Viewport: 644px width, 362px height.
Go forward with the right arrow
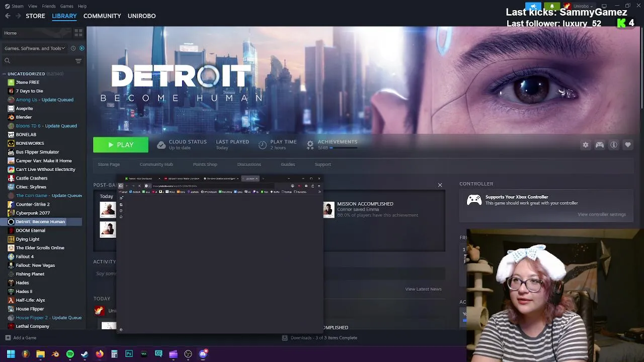click(18, 16)
